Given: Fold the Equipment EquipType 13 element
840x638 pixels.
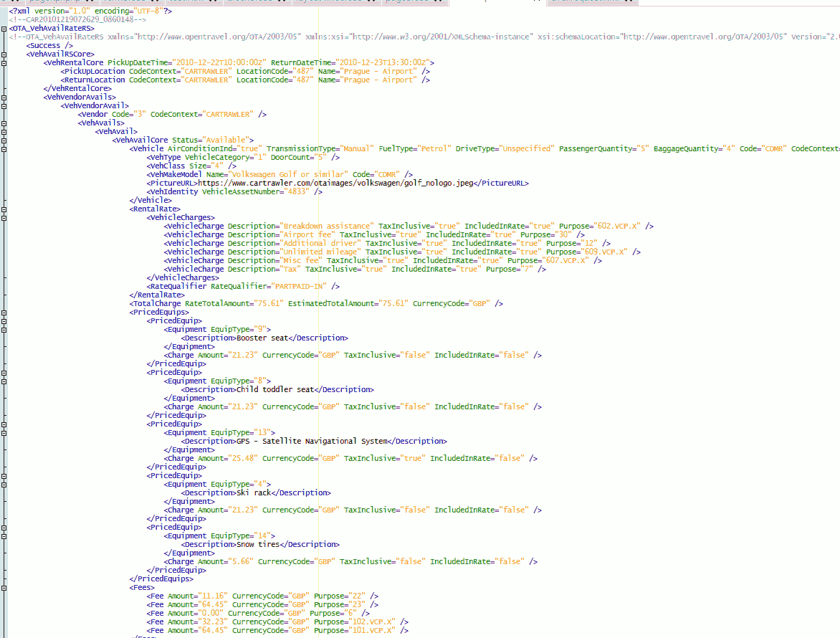Looking at the screenshot, I should (4, 433).
